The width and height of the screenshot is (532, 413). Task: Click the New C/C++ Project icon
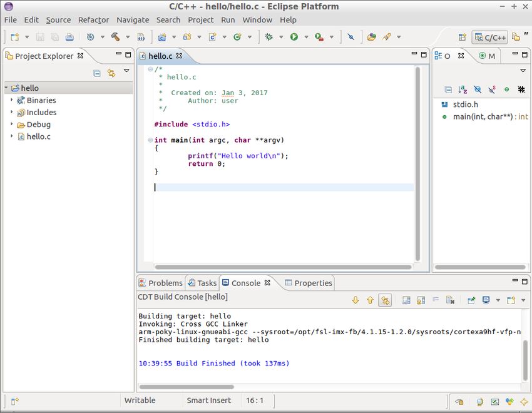pos(162,37)
